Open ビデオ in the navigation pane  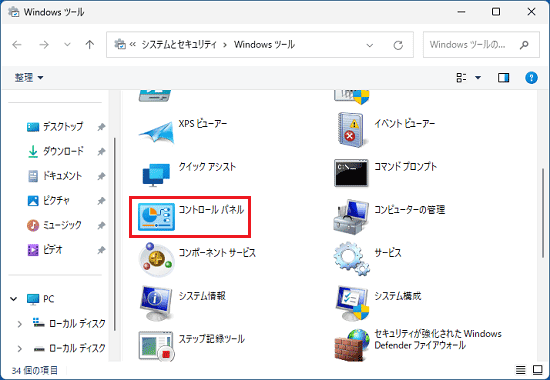coord(45,250)
